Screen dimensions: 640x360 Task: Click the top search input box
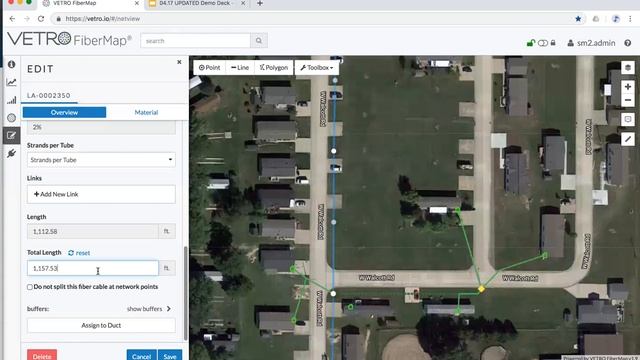tap(196, 41)
